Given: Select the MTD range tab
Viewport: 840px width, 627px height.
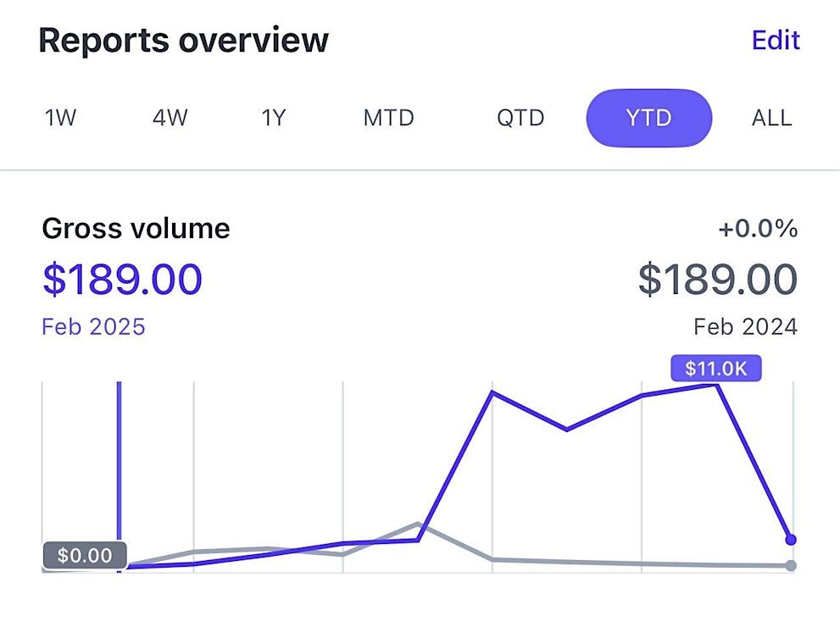Looking at the screenshot, I should (388, 118).
